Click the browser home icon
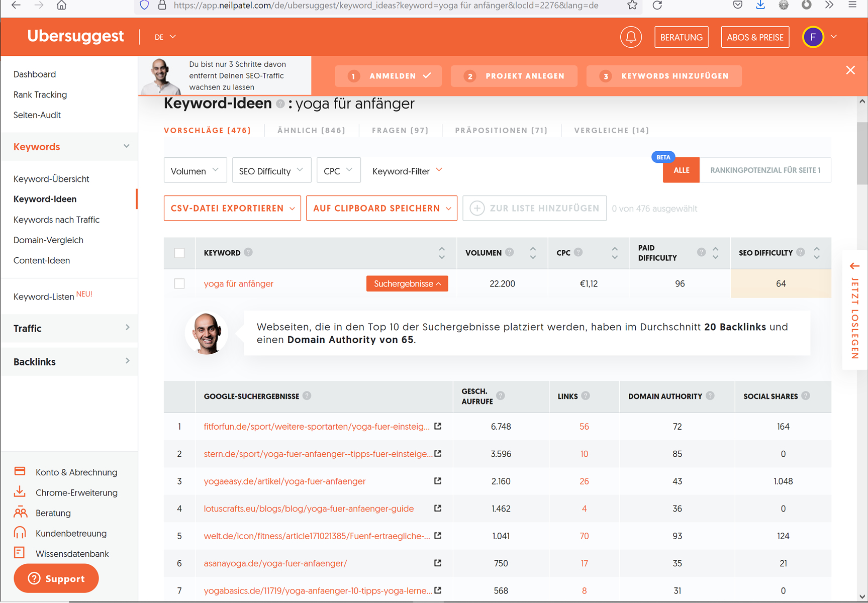The image size is (868, 603). click(61, 6)
